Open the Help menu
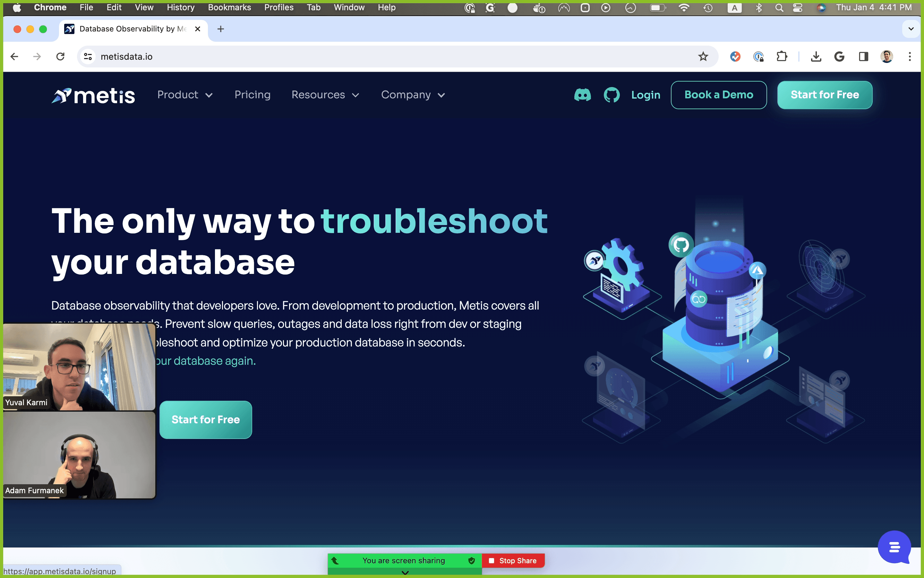Screen dimensions: 924x578 386,8
